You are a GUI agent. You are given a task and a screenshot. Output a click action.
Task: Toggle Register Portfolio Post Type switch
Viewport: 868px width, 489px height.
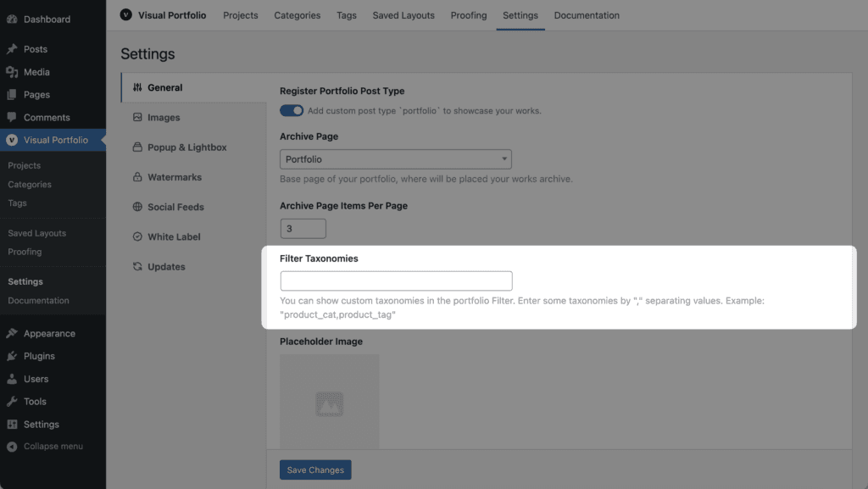292,111
